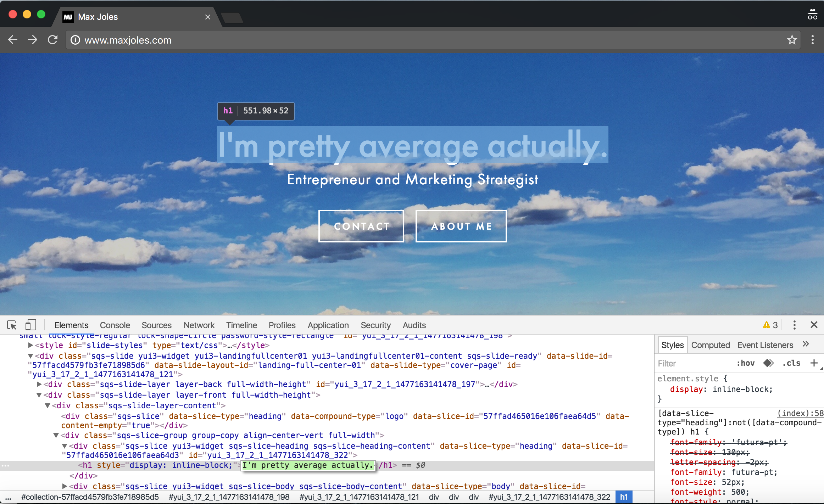This screenshot has height=504, width=824.
Task: Select breadcrumb #yui_3_17_2_1_1477163141478_322
Action: pyautogui.click(x=549, y=497)
